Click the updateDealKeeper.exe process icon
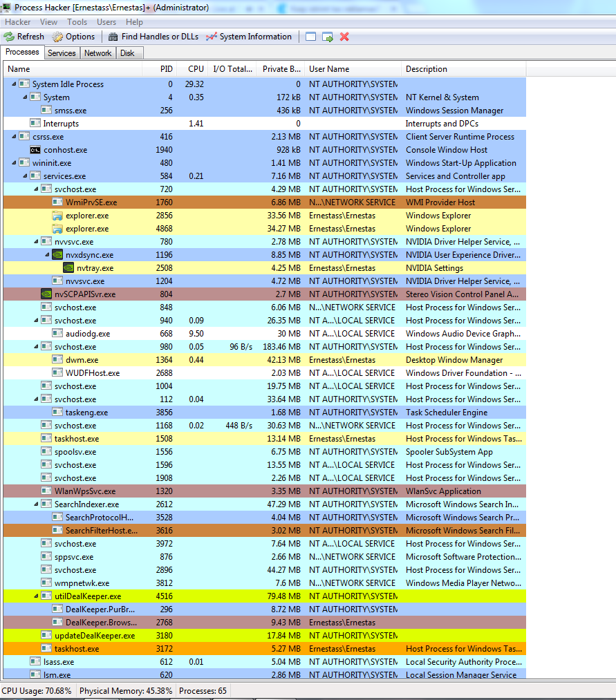 [46, 635]
